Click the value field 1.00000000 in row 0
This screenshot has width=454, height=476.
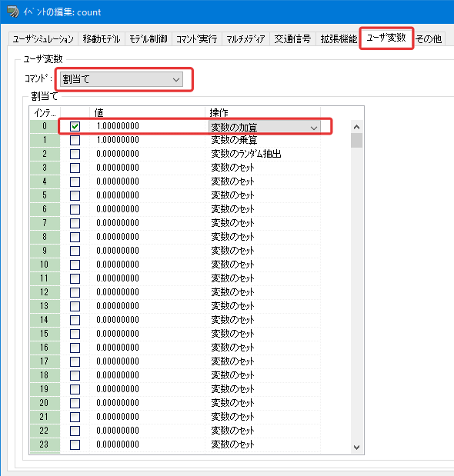[x=147, y=126]
